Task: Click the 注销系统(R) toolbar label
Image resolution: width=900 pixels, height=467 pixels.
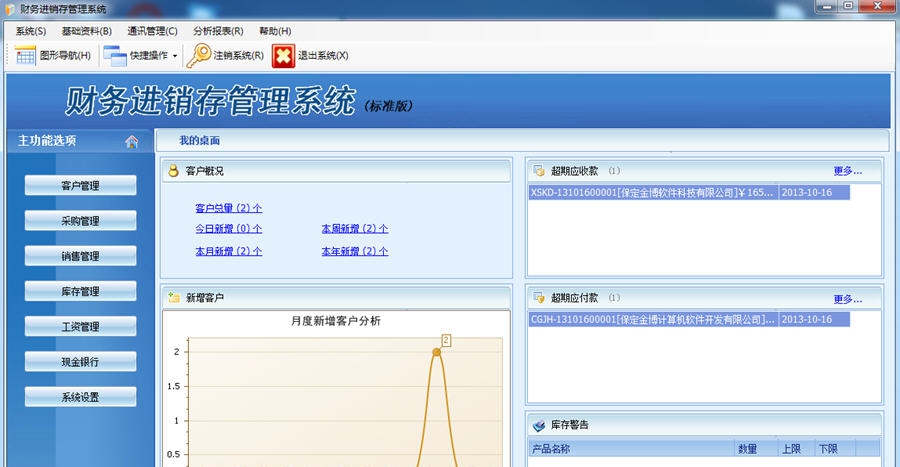Action: (x=238, y=56)
